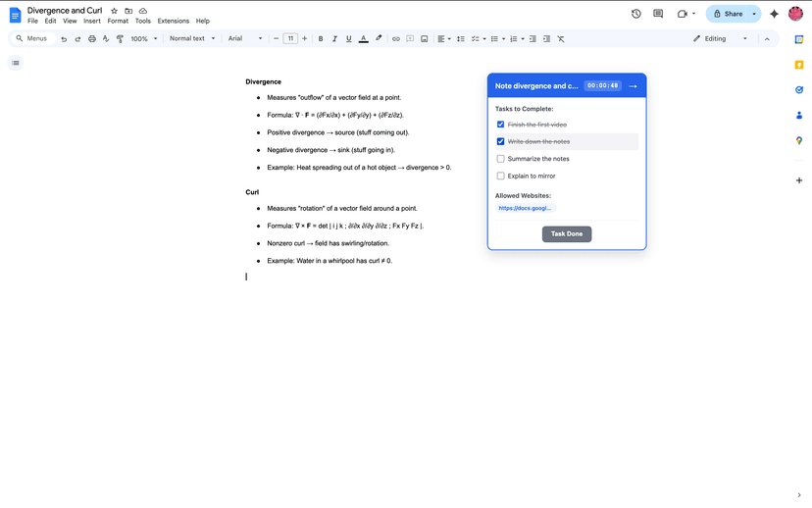Click the Share button
The height and width of the screenshot is (508, 812).
pyautogui.click(x=727, y=14)
